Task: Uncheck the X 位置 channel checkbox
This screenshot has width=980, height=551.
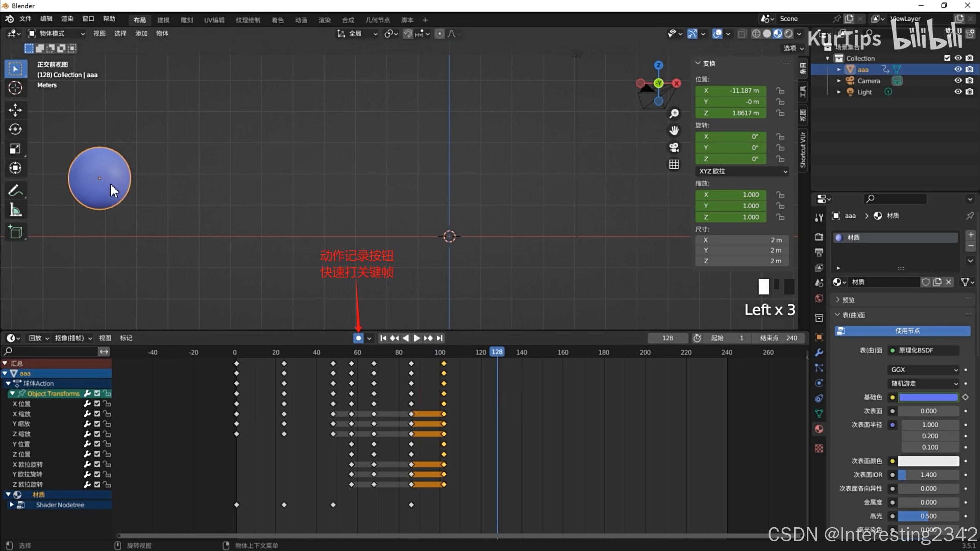Action: click(97, 404)
